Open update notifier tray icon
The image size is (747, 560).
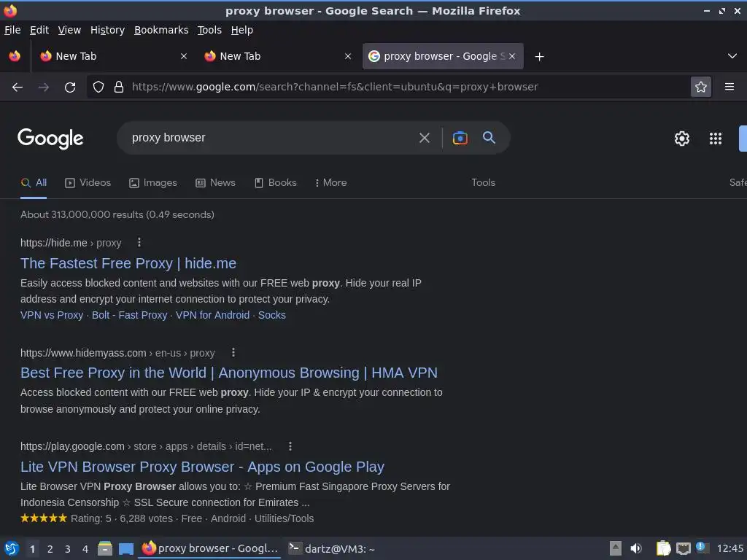[701, 547]
